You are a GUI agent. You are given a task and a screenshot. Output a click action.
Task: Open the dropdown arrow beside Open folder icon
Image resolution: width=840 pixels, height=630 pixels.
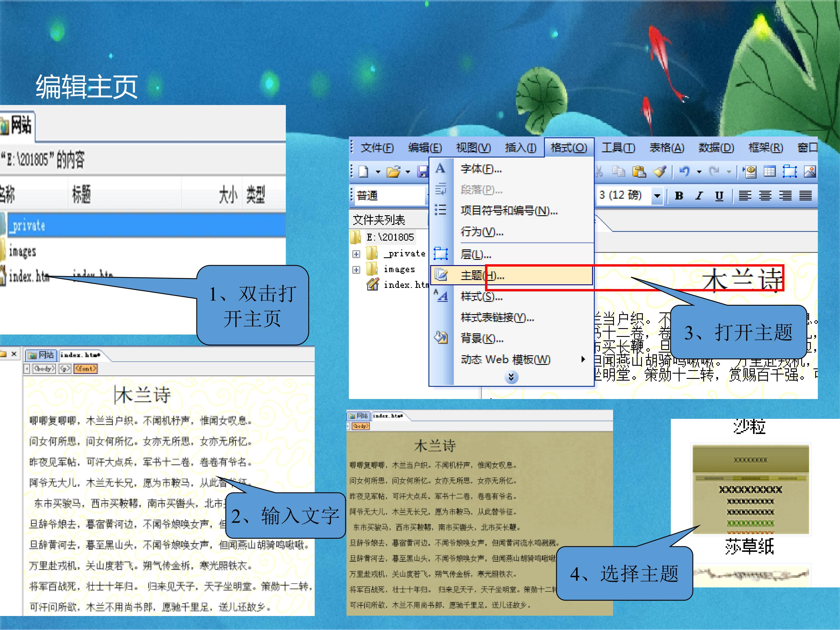click(x=408, y=172)
